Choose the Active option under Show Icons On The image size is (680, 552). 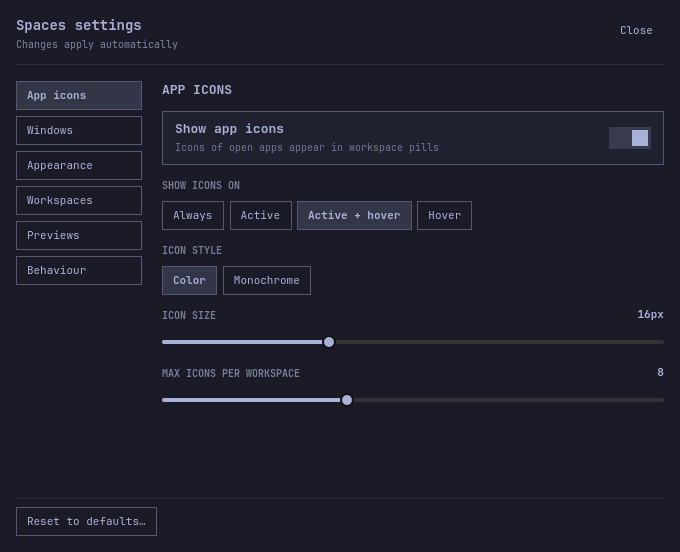[x=261, y=216]
